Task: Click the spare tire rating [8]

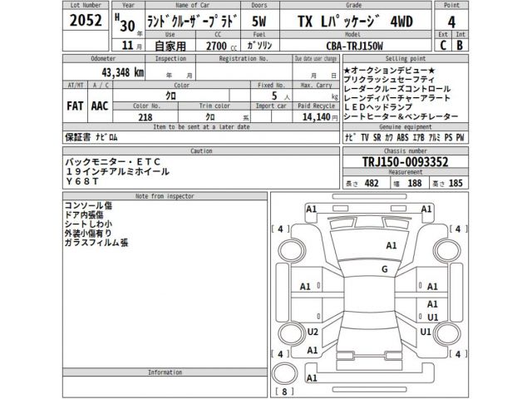Action: 284,392
